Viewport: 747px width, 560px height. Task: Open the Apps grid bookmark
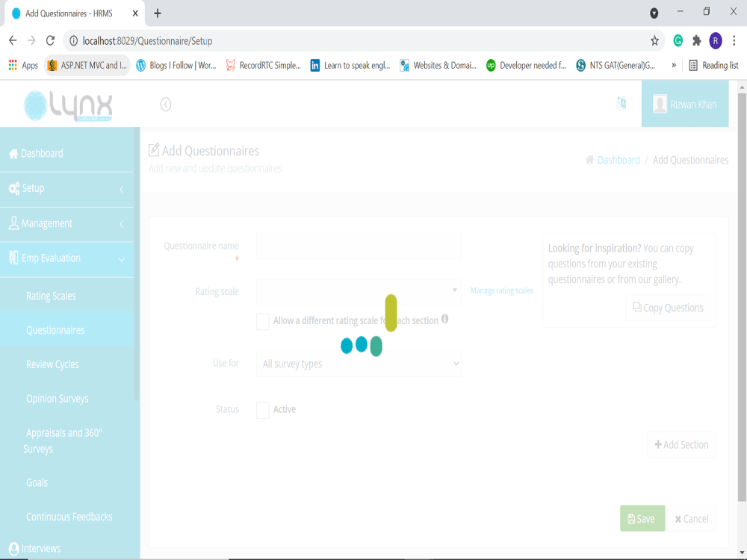(23, 65)
